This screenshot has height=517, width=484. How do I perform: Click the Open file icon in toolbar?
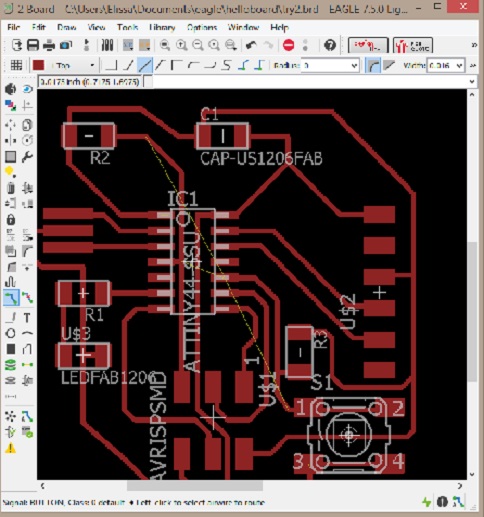(16, 45)
